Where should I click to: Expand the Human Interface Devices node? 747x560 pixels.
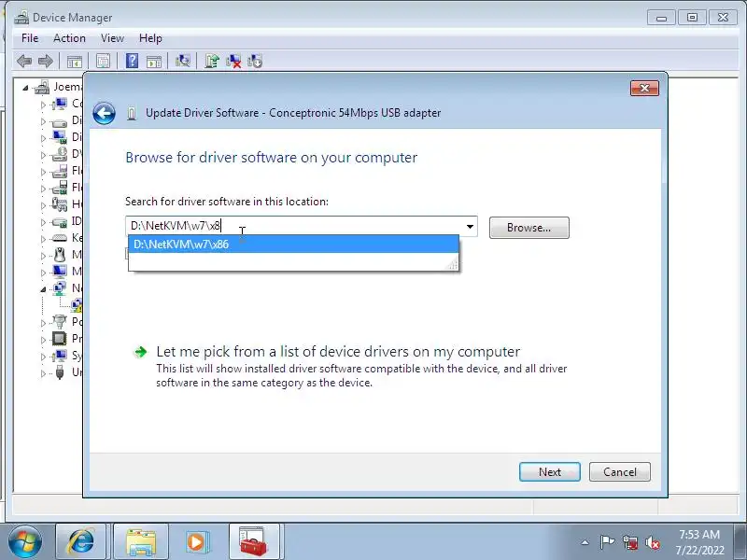(x=43, y=205)
